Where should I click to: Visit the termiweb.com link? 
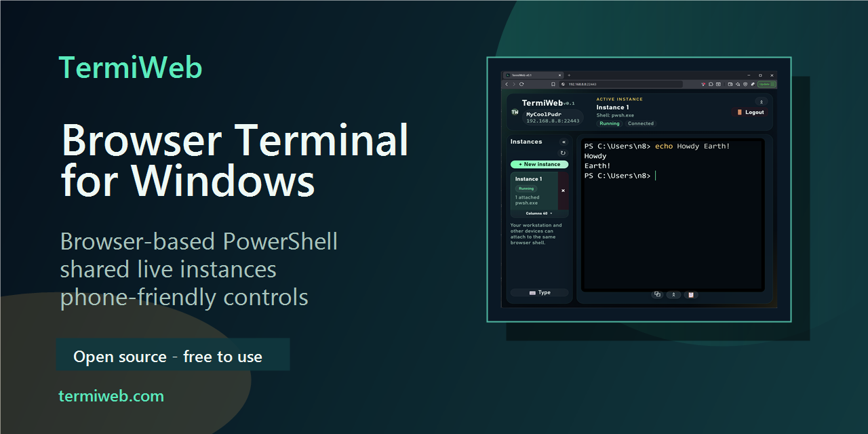point(111,395)
